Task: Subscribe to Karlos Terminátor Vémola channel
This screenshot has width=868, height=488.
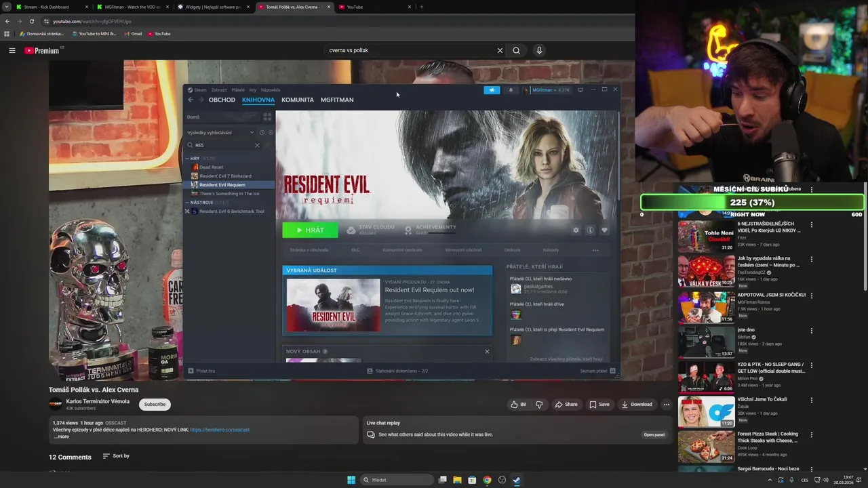Action: pos(155,405)
